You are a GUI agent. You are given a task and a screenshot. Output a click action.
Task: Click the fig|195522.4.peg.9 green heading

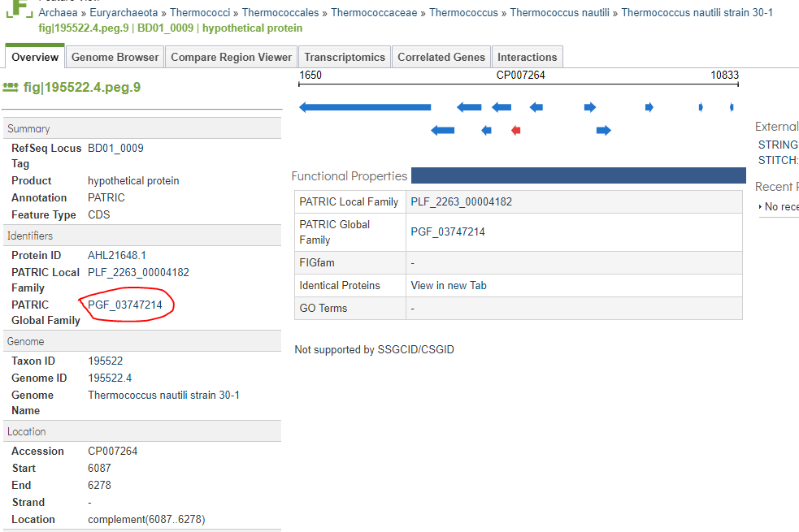[x=82, y=87]
